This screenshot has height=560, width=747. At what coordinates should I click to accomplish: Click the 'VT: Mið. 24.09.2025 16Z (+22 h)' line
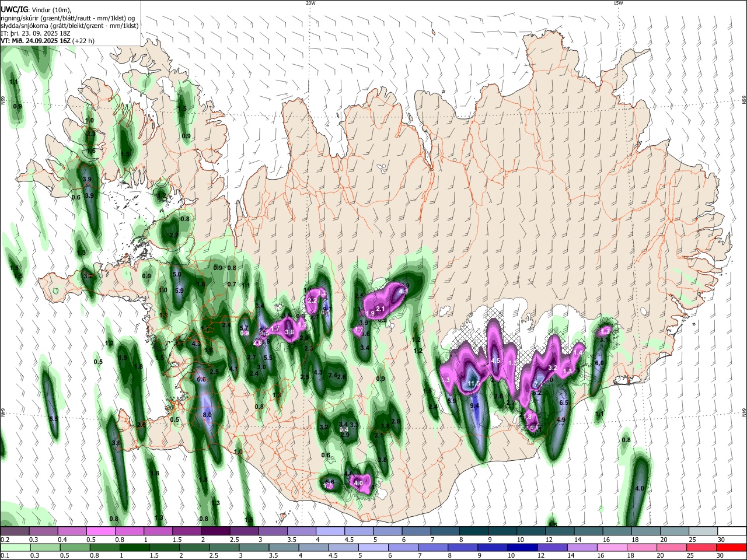coord(47,41)
